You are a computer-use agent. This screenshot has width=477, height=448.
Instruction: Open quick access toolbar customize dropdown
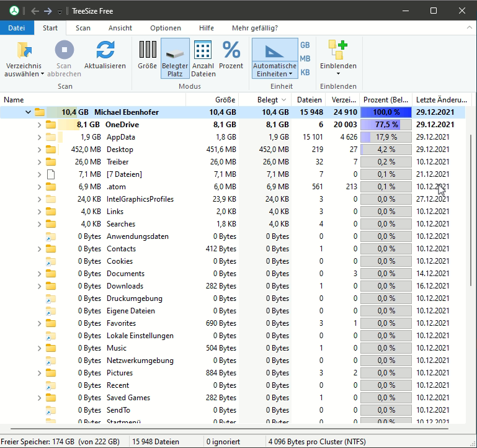[60, 12]
